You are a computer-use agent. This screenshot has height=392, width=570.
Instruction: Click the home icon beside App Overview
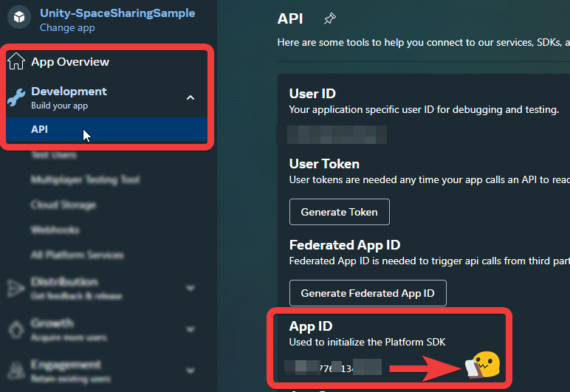click(x=16, y=61)
